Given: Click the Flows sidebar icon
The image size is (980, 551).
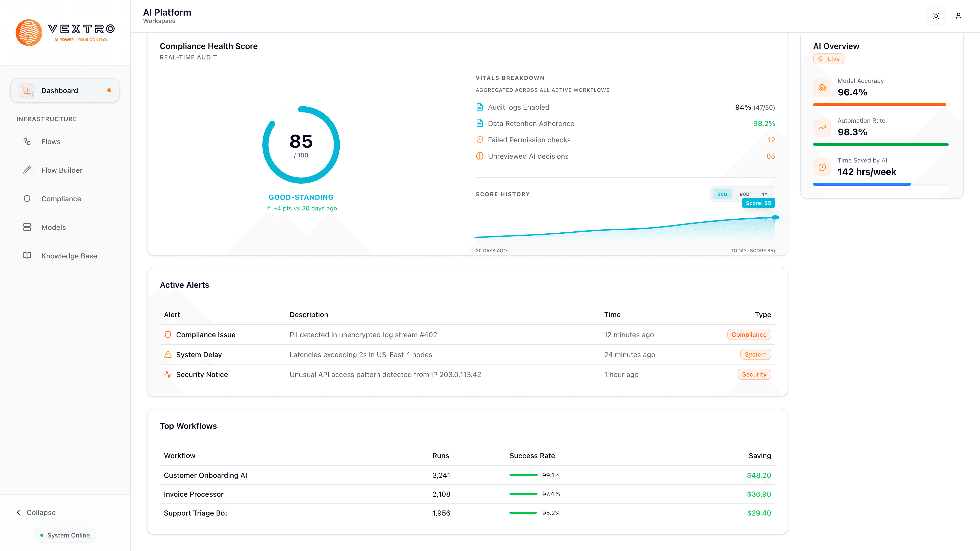Looking at the screenshot, I should pos(27,142).
